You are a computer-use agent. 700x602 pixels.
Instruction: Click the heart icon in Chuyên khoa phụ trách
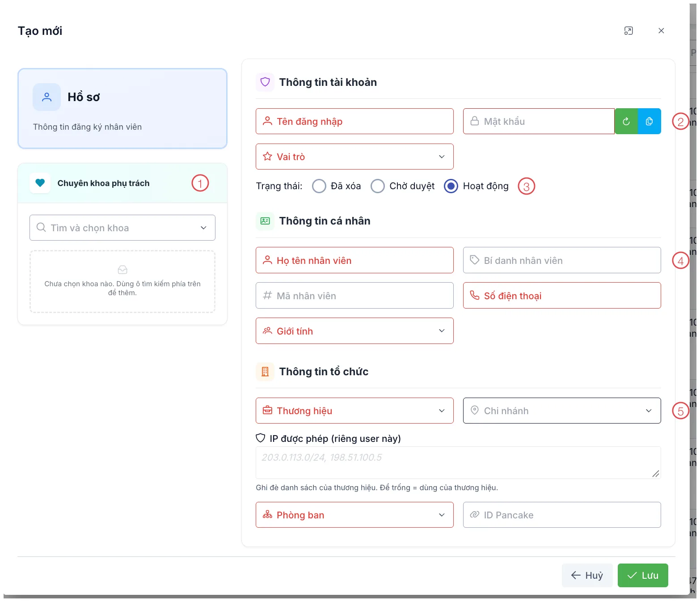tap(40, 183)
